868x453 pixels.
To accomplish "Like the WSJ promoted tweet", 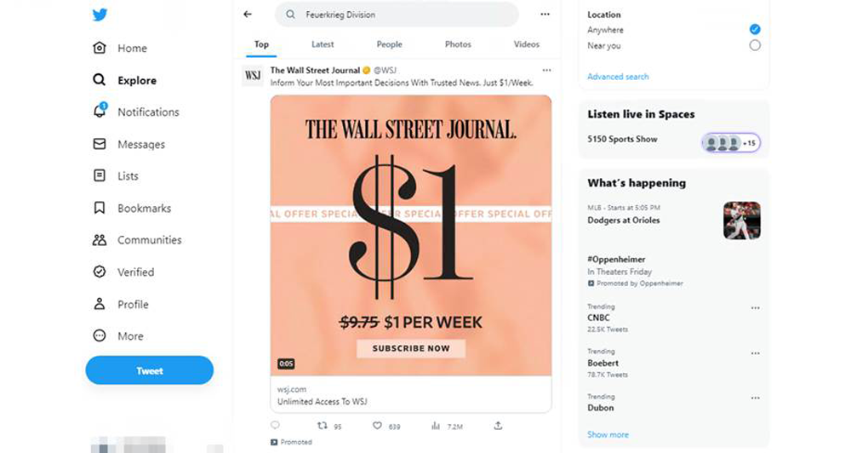I will tap(377, 426).
